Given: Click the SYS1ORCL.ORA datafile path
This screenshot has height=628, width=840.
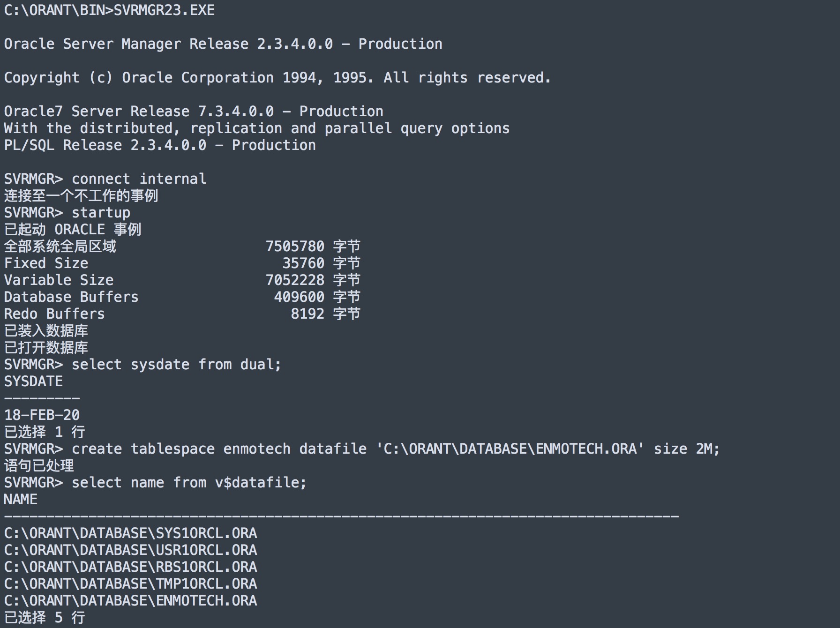Looking at the screenshot, I should [130, 533].
